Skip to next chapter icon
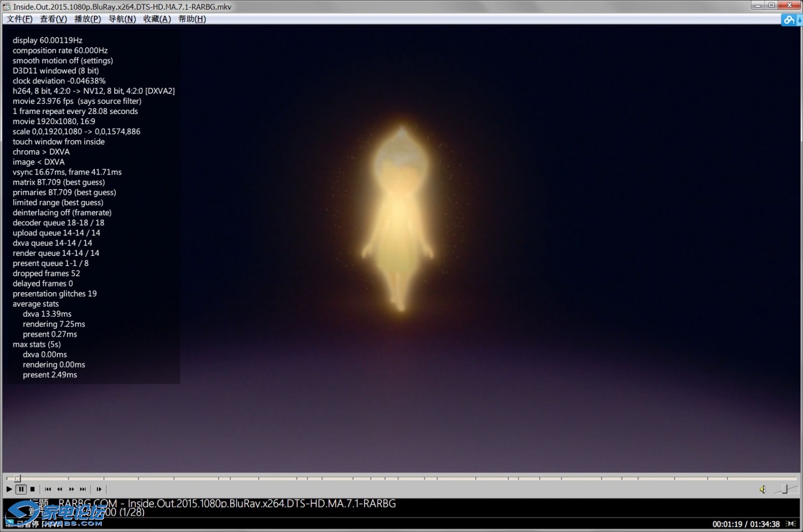 (x=83, y=489)
